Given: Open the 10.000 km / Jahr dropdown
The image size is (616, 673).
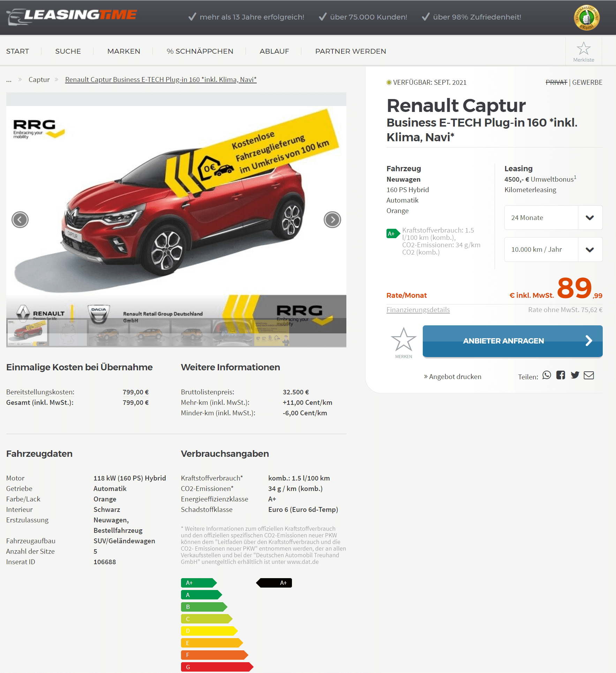Looking at the screenshot, I should click(x=553, y=249).
